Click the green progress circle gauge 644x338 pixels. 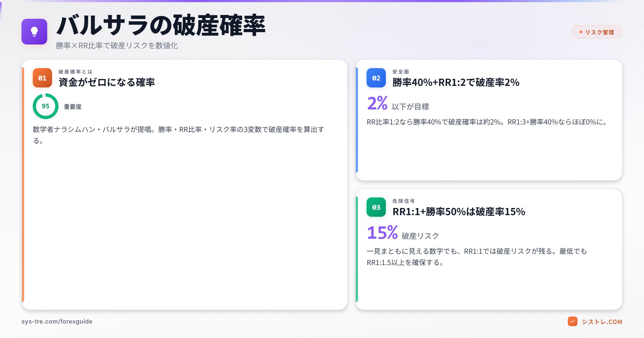pos(45,106)
